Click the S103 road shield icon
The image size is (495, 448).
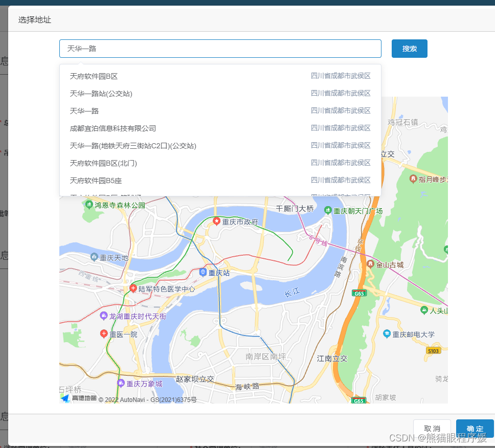point(433,351)
